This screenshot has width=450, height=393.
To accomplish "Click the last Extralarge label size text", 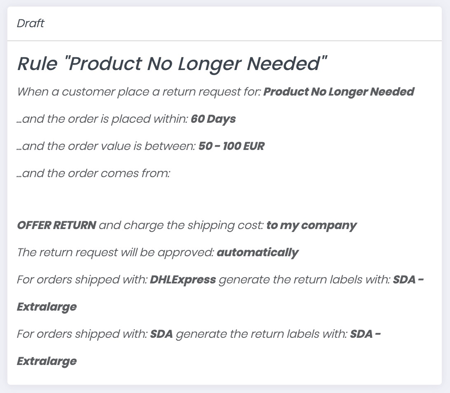I will click(47, 361).
